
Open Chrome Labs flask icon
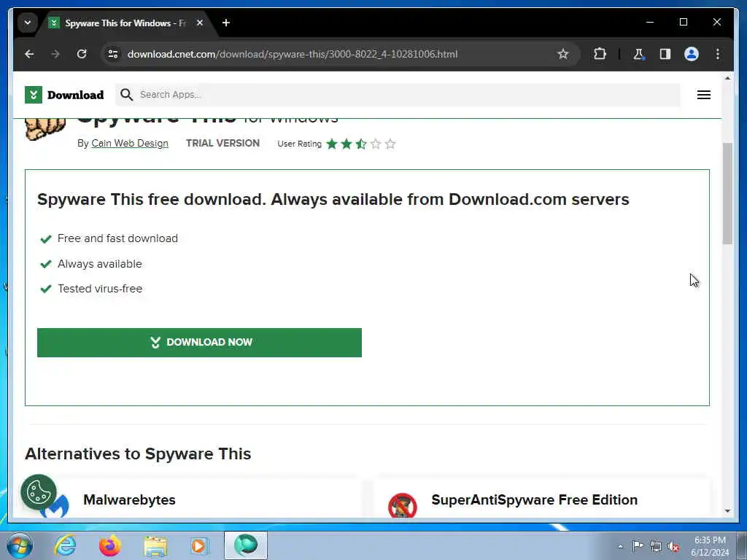click(x=638, y=54)
